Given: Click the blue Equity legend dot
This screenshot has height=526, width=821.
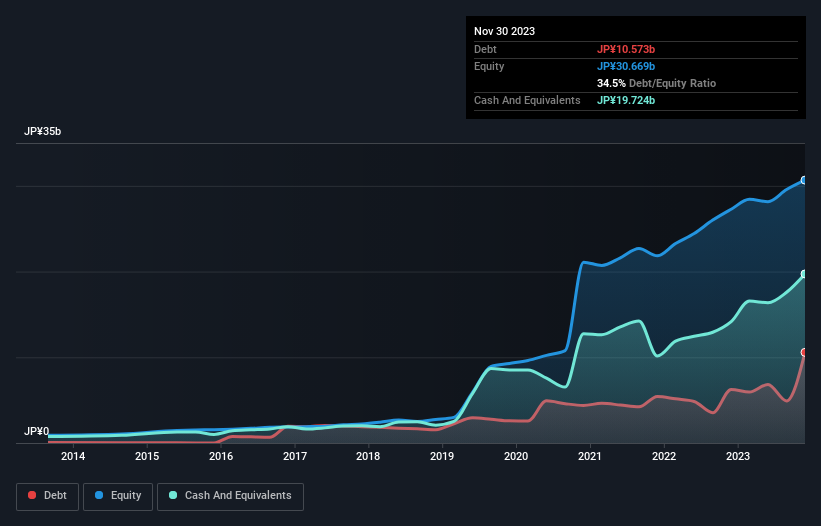Looking at the screenshot, I should tap(99, 495).
